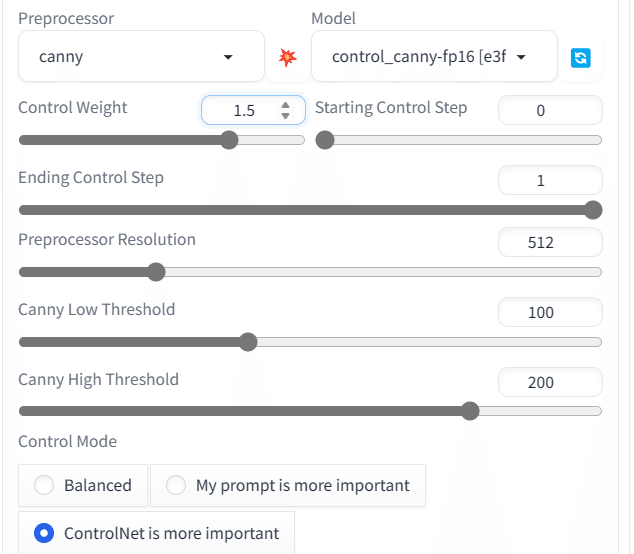Click the red explosion run-preprocessor icon
The height and width of the screenshot is (554, 634).
pos(287,57)
